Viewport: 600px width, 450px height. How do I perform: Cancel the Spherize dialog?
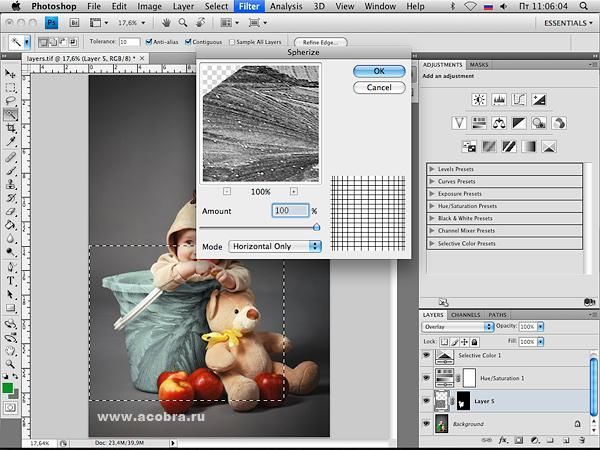coord(379,88)
